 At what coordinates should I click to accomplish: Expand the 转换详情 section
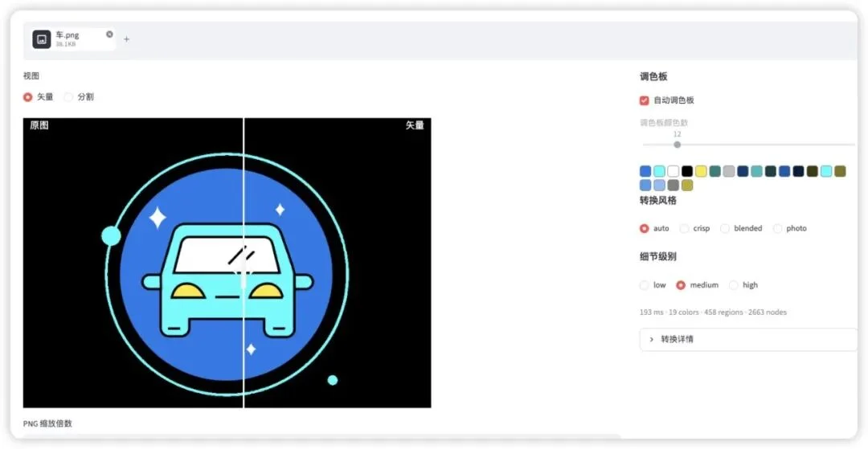748,339
